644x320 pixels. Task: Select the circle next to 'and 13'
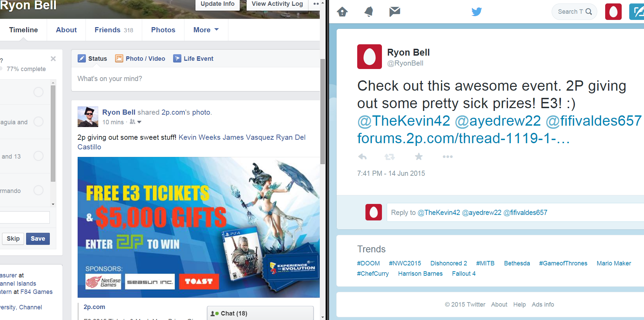tap(38, 156)
